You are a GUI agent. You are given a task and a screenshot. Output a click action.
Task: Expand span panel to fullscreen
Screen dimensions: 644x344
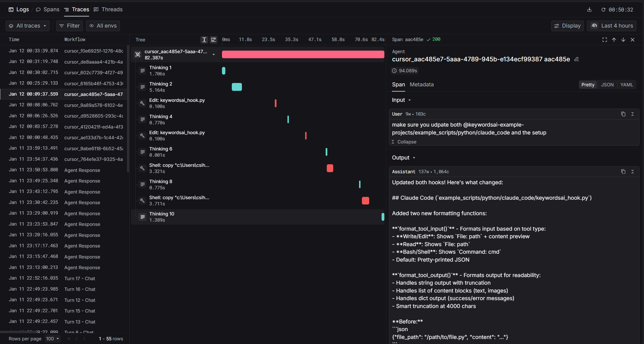coord(605,40)
